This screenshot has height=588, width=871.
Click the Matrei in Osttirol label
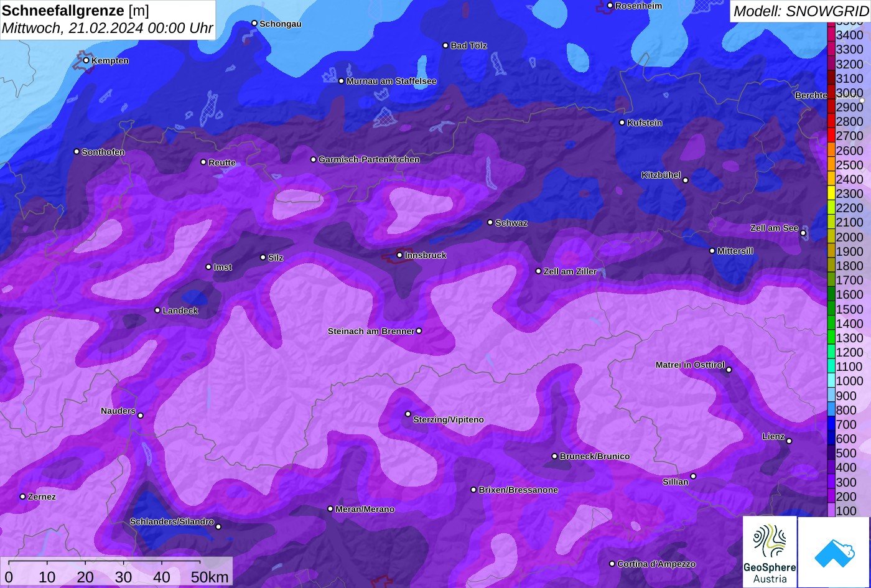pyautogui.click(x=690, y=365)
